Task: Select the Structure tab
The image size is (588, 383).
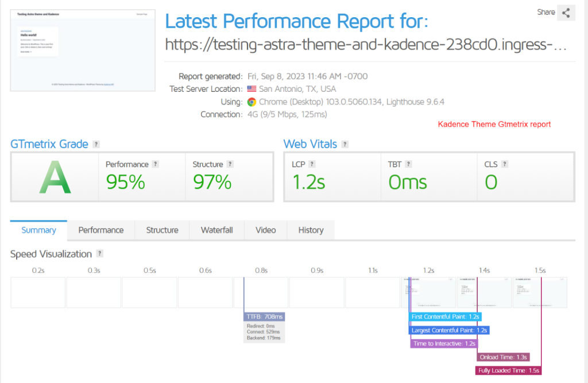Action: point(162,230)
